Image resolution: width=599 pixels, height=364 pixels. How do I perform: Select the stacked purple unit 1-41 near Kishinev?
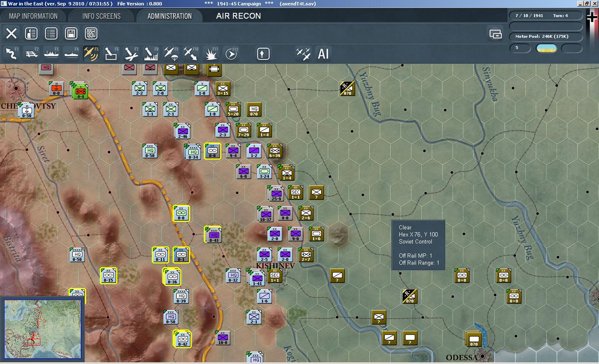pos(257,278)
